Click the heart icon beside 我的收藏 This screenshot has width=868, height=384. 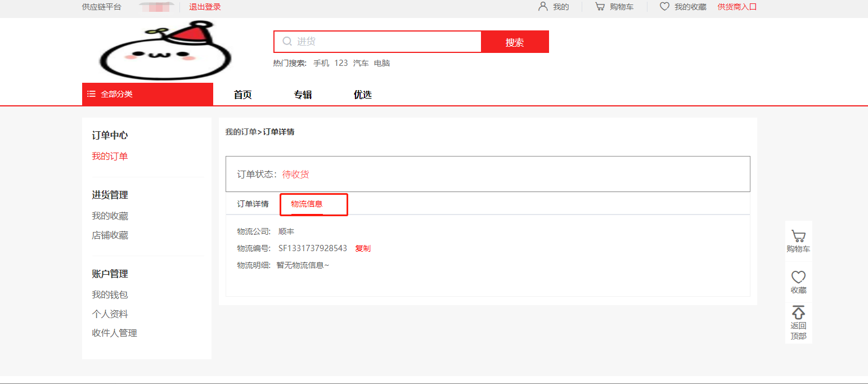coord(664,7)
